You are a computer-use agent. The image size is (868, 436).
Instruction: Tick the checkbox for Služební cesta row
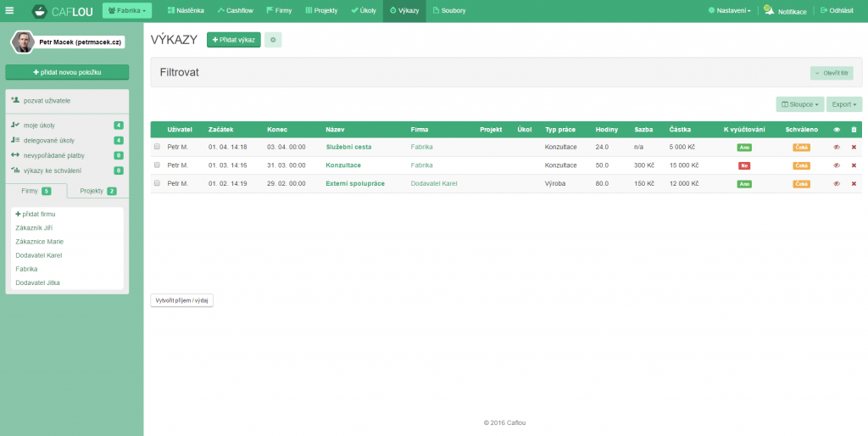pyautogui.click(x=157, y=147)
